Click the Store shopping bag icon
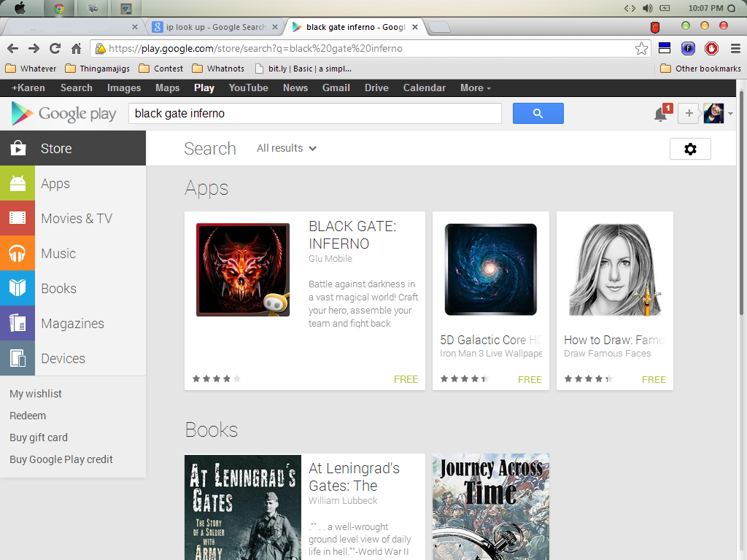747x560 pixels. [18, 148]
